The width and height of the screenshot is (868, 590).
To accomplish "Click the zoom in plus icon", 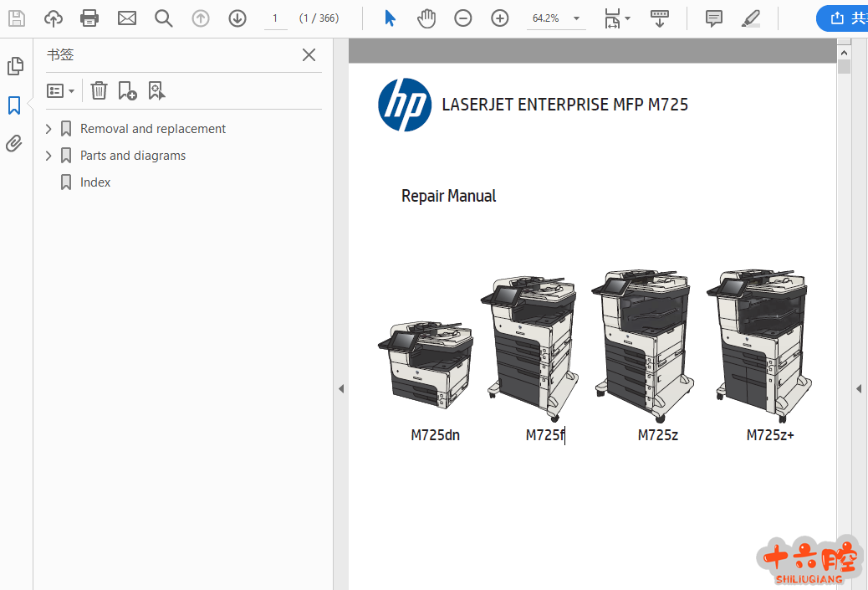I will (x=500, y=18).
